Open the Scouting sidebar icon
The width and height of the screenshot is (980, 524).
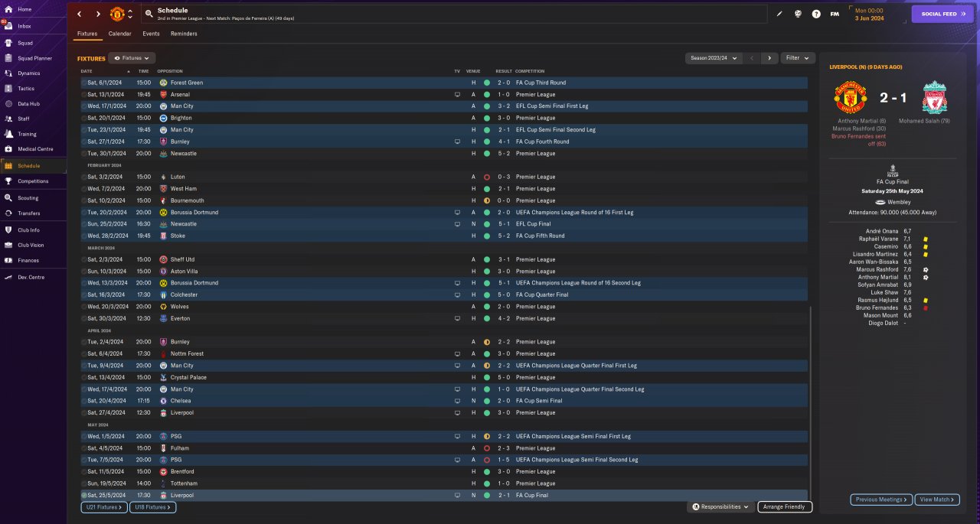(x=8, y=197)
